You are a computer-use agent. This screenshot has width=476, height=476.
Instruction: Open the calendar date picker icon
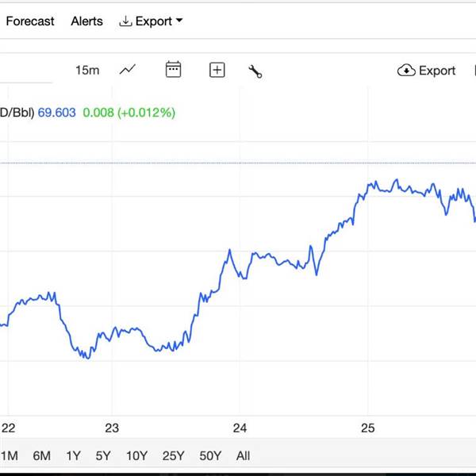pos(173,70)
